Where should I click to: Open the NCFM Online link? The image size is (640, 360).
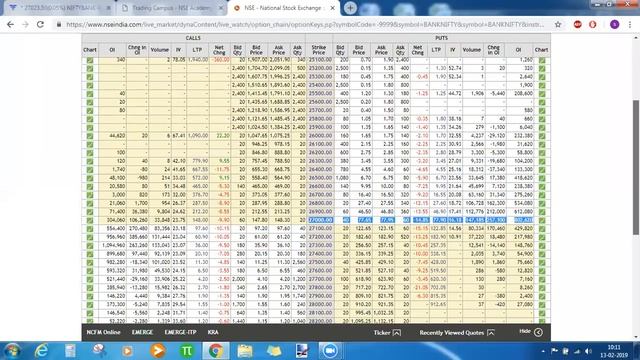[x=103, y=332]
